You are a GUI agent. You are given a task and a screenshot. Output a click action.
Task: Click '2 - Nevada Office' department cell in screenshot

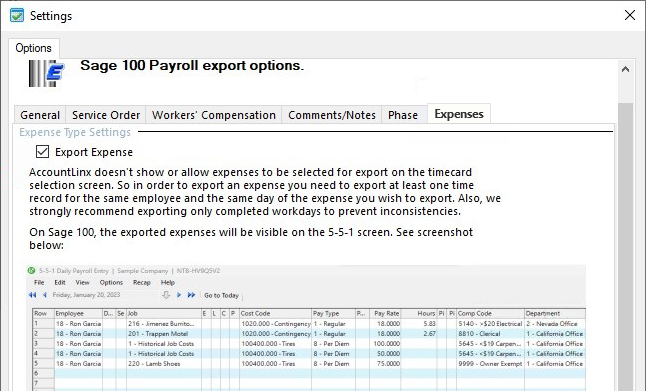click(x=555, y=324)
